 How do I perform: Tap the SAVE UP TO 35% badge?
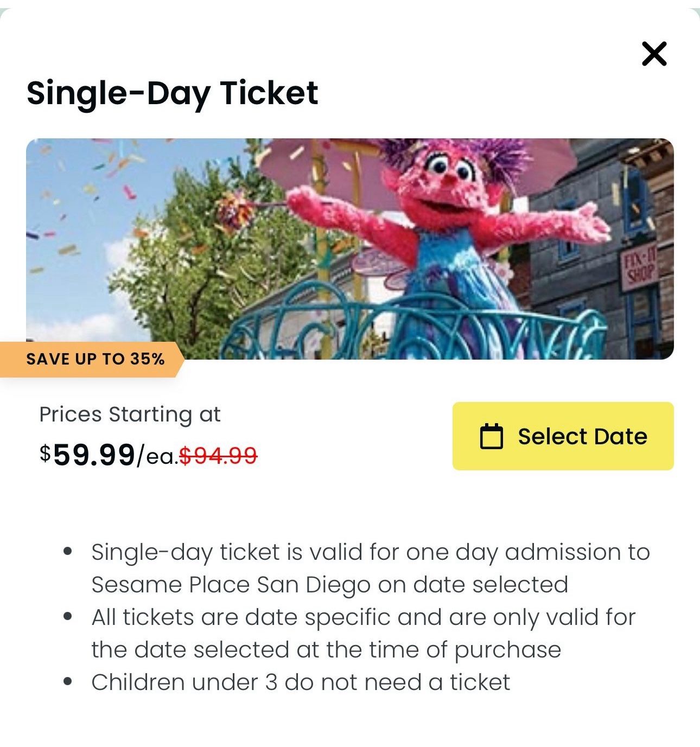[95, 359]
